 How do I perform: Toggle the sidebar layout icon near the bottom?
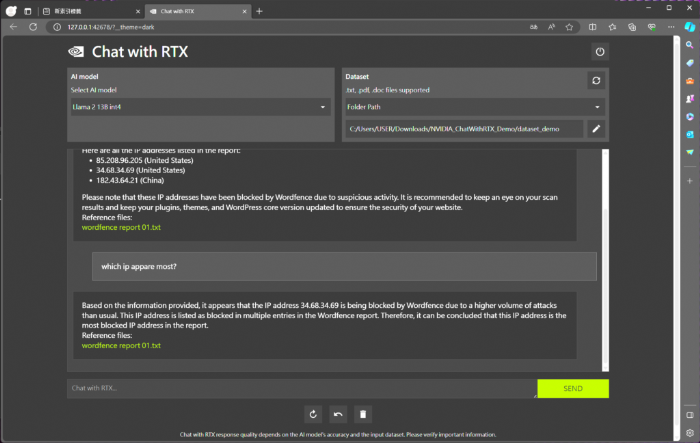click(x=690, y=415)
